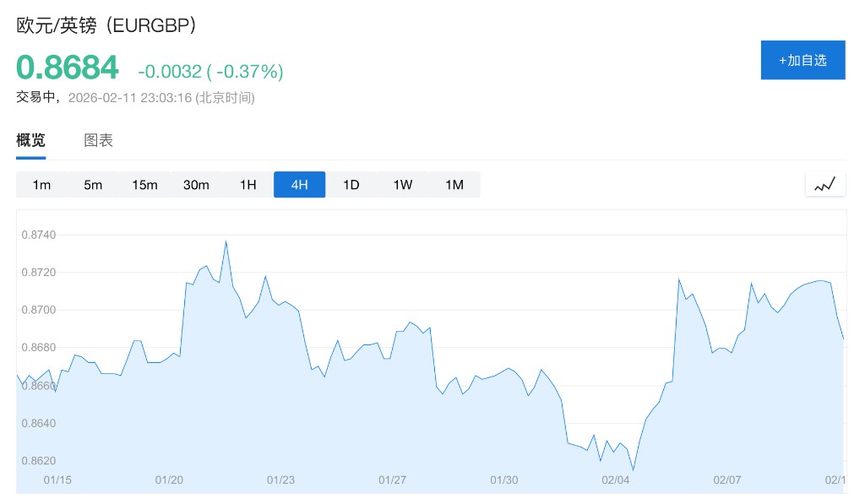
Task: Click the line chart style icon
Action: pos(825,184)
